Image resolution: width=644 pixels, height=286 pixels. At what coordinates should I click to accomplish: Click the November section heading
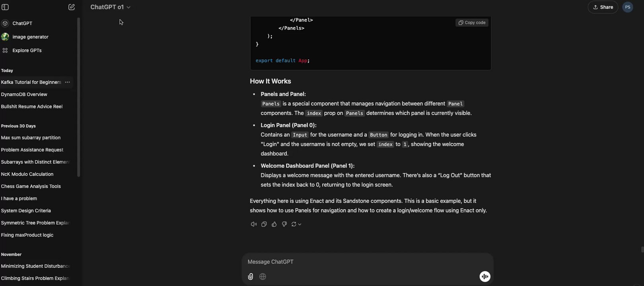11,255
